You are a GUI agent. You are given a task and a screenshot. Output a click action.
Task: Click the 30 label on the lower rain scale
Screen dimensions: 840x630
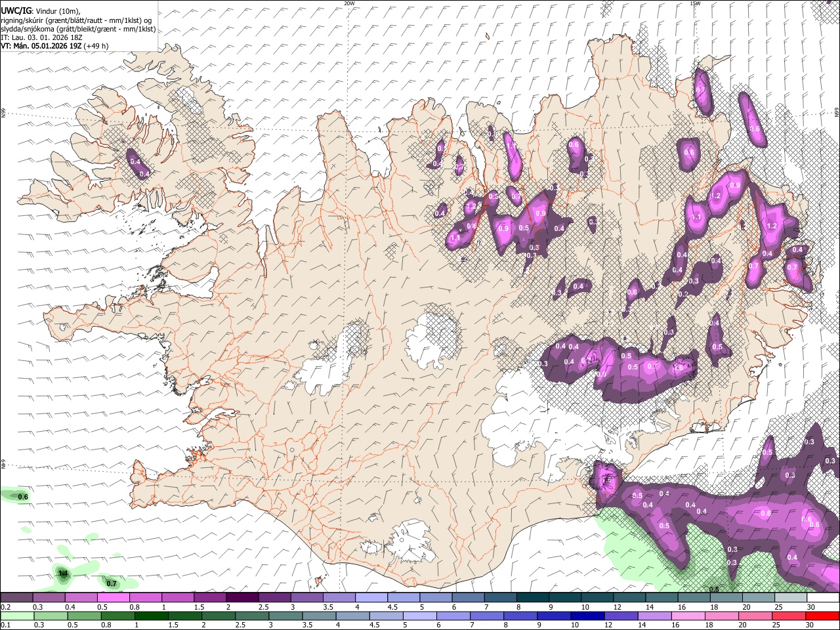click(811, 625)
